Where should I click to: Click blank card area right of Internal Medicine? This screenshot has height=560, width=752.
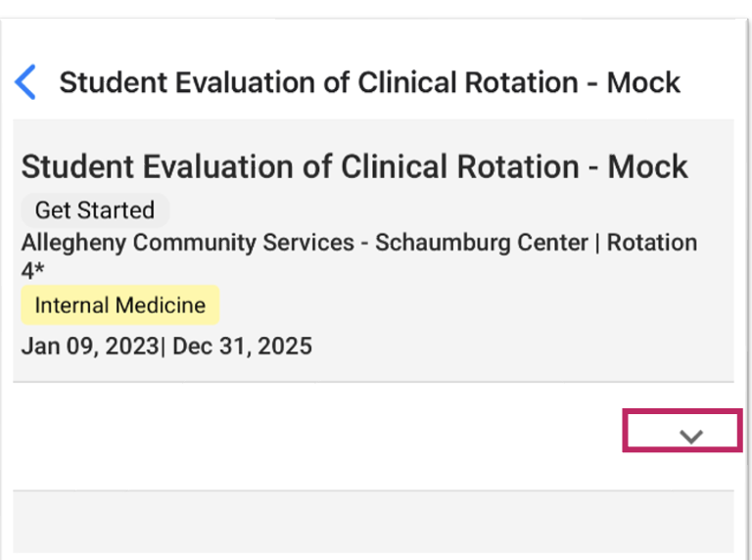coord(470,305)
